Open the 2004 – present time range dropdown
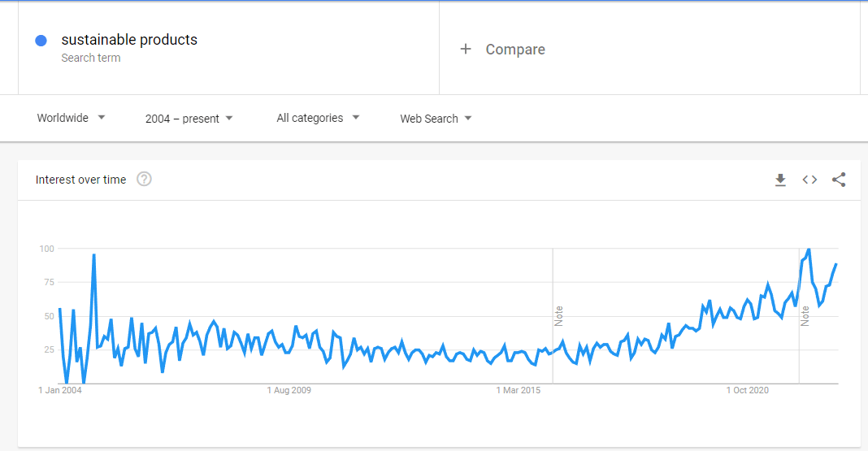 [x=189, y=119]
